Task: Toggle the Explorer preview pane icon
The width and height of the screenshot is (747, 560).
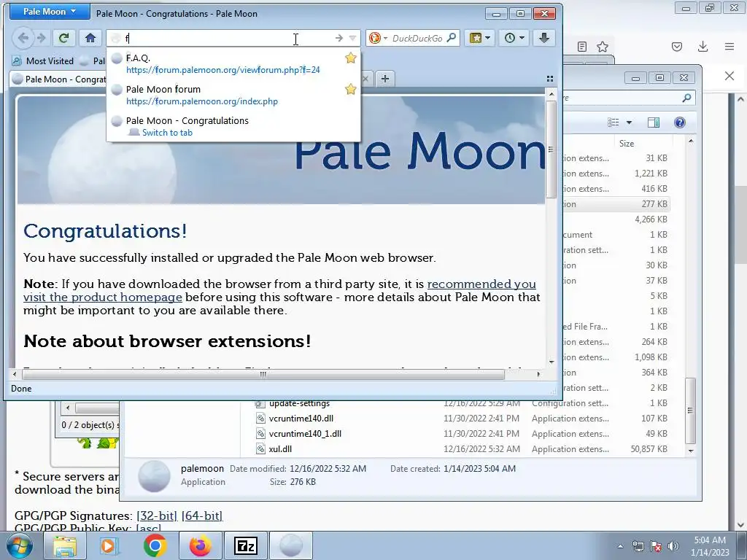Action: click(x=653, y=122)
